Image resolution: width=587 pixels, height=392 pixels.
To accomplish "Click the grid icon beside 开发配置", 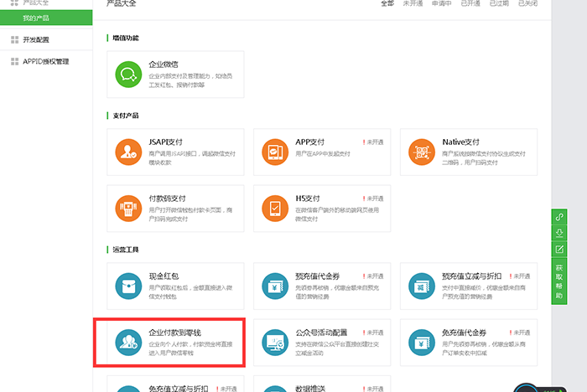I will click(x=14, y=39).
